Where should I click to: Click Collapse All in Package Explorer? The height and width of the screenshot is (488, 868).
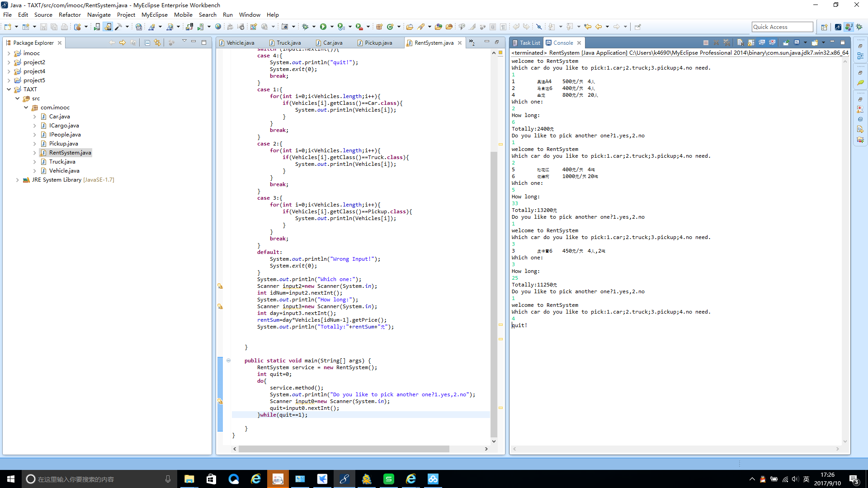147,43
